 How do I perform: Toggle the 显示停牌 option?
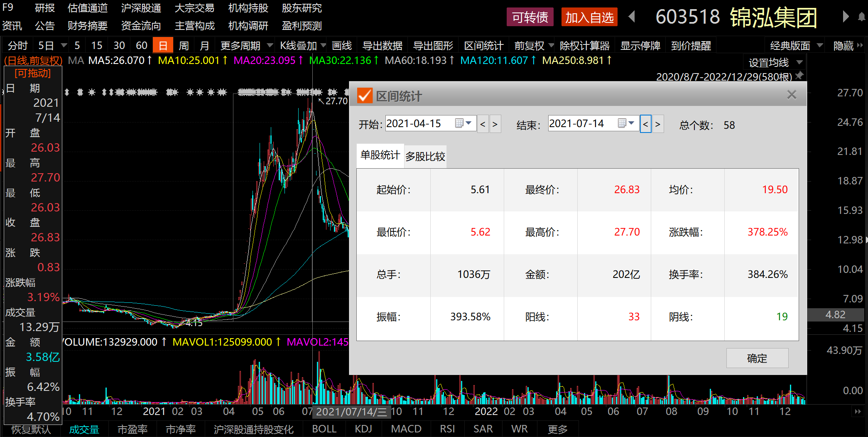(x=640, y=45)
